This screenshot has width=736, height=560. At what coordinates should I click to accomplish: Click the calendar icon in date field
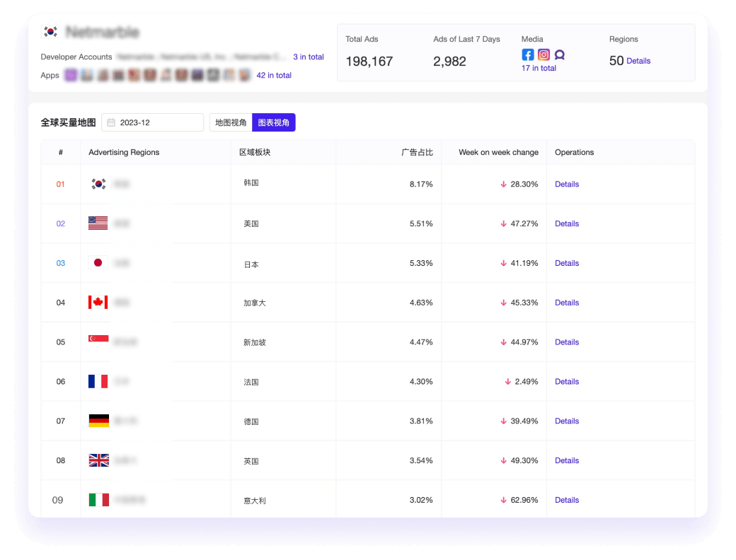tap(111, 122)
